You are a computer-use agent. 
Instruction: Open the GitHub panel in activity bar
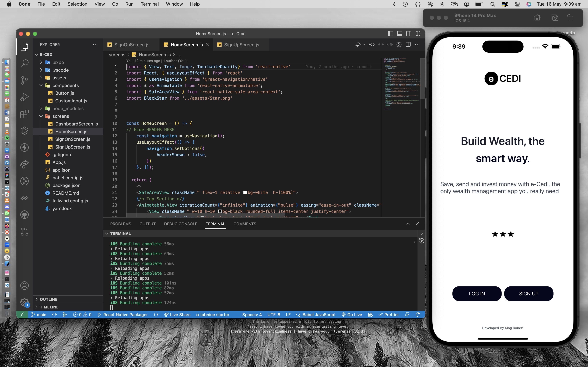(x=24, y=215)
